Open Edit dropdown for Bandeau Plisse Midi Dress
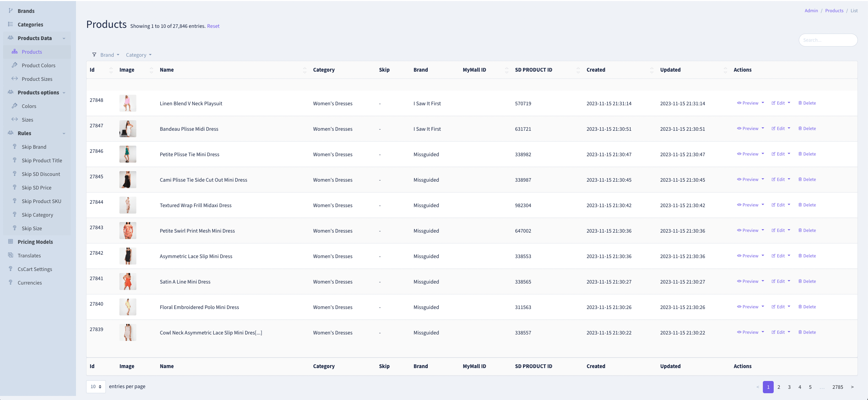Viewport: 868px width, 400px height. pyautogui.click(x=781, y=128)
